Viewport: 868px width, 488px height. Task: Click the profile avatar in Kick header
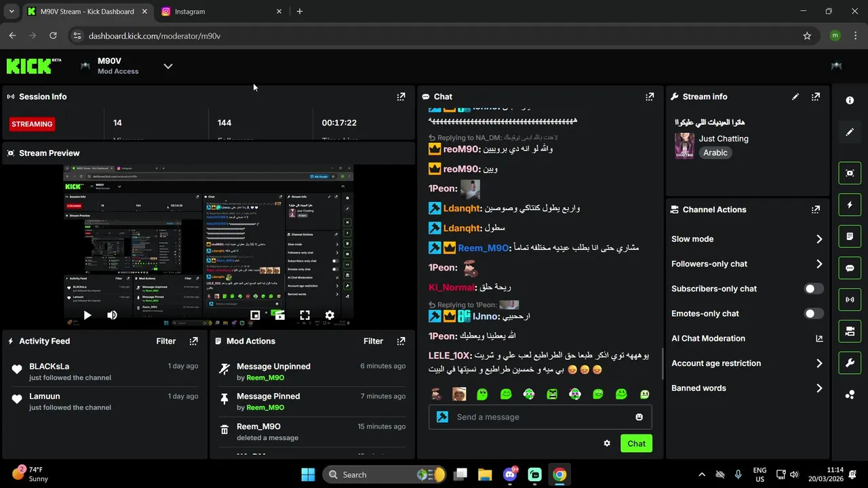point(836,66)
